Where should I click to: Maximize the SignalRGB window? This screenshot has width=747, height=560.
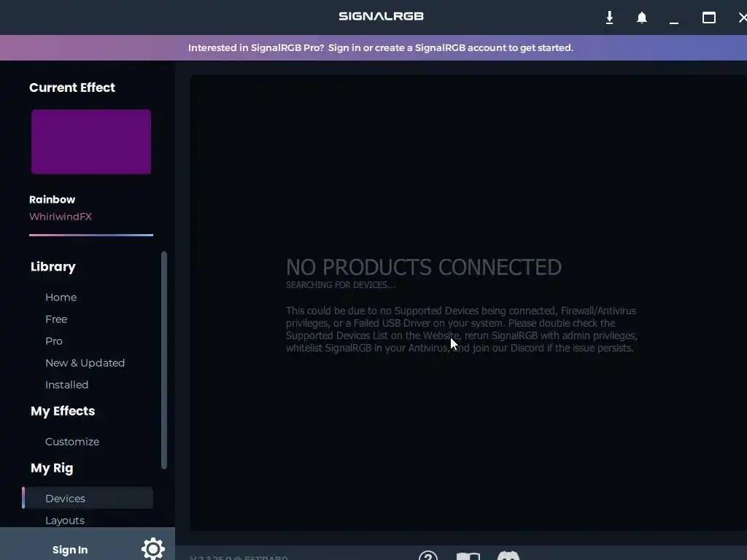tap(709, 17)
